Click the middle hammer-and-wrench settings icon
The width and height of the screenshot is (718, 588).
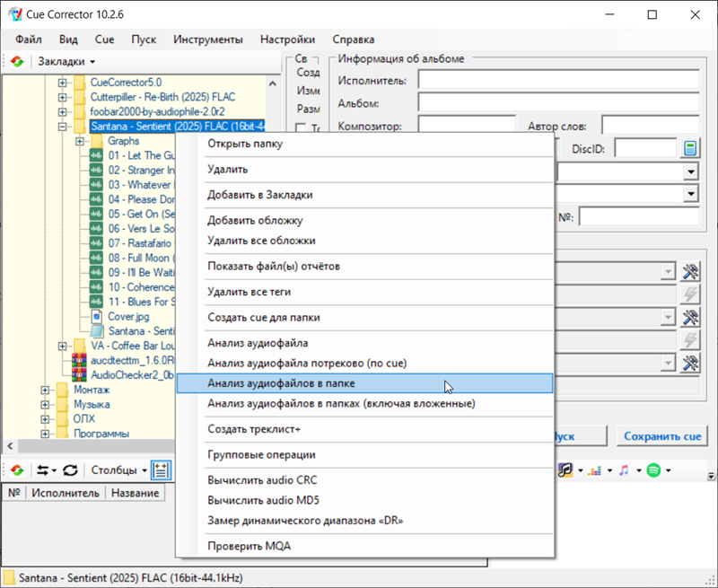pos(690,318)
